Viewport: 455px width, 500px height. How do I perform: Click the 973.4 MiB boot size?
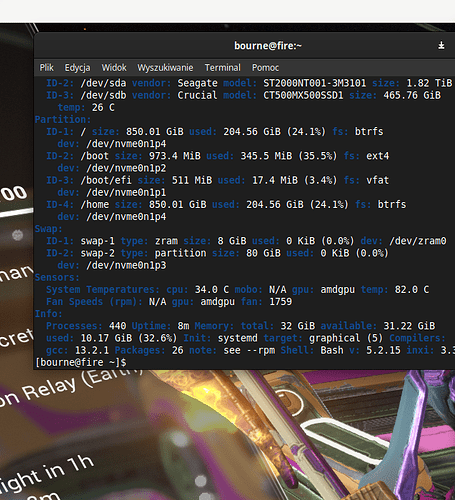175,156
